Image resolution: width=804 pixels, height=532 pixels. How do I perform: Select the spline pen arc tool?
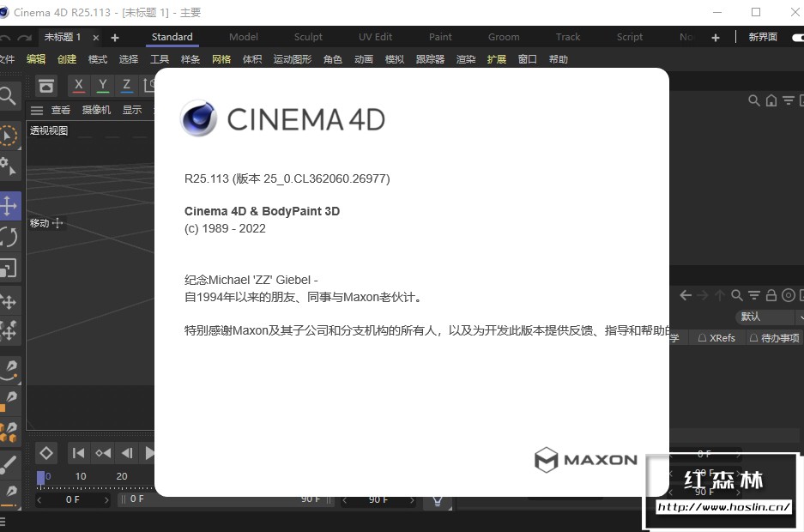click(9, 370)
